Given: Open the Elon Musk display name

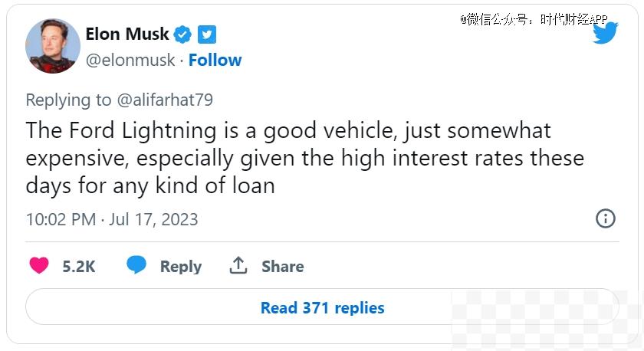Looking at the screenshot, I should [127, 34].
